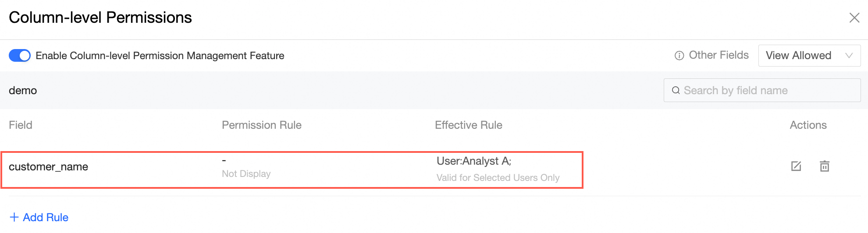Click the edit icon for customer_name rule

pos(796,166)
